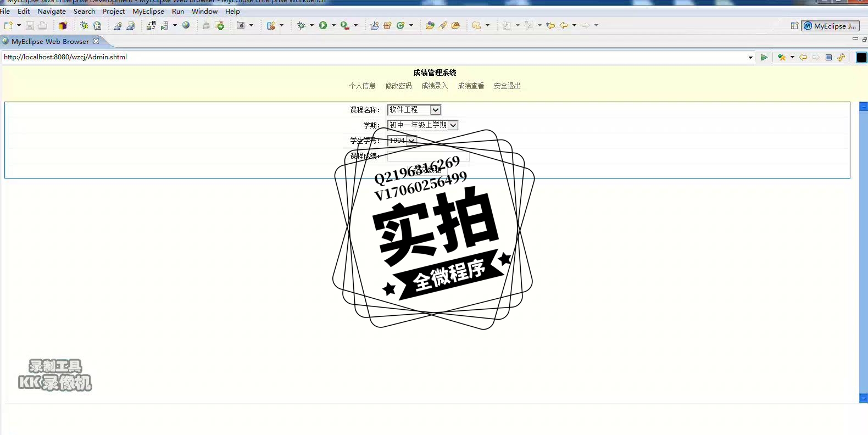The image size is (868, 435).
Task: Click the green Run toolbar button
Action: [323, 25]
